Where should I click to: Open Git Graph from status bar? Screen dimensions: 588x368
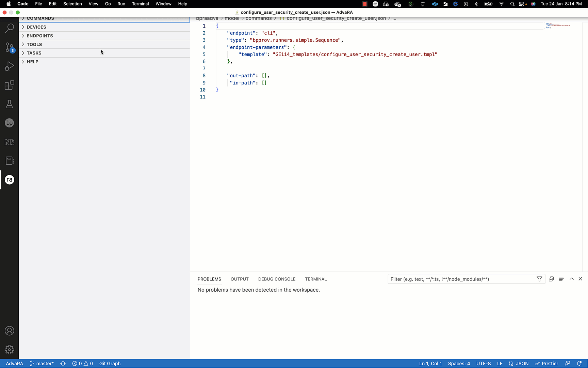pyautogui.click(x=110, y=364)
